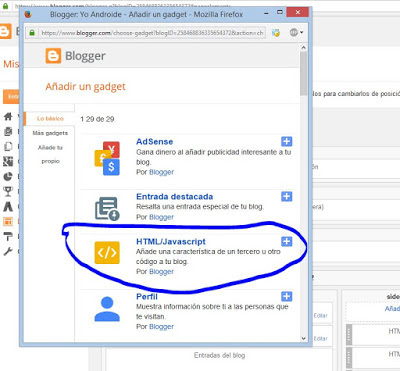
Task: Open the stats pie chart icon in sidebar
Action: pyautogui.click(x=8, y=176)
